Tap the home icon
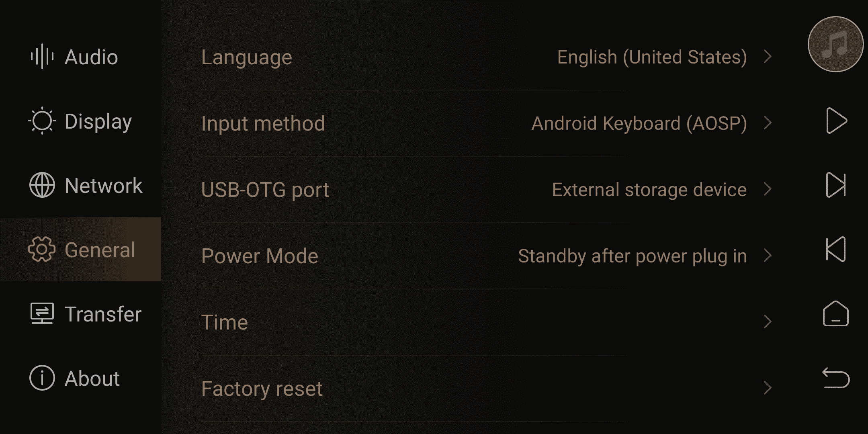Image resolution: width=868 pixels, height=434 pixels. point(836,313)
